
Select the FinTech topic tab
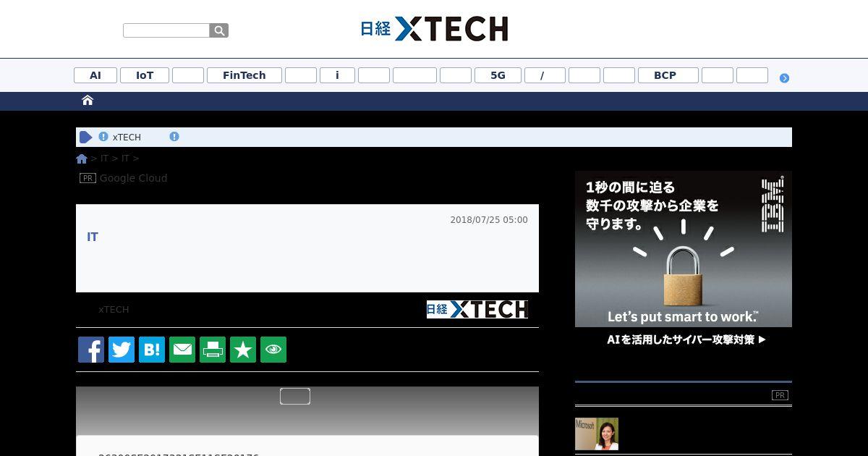(244, 75)
